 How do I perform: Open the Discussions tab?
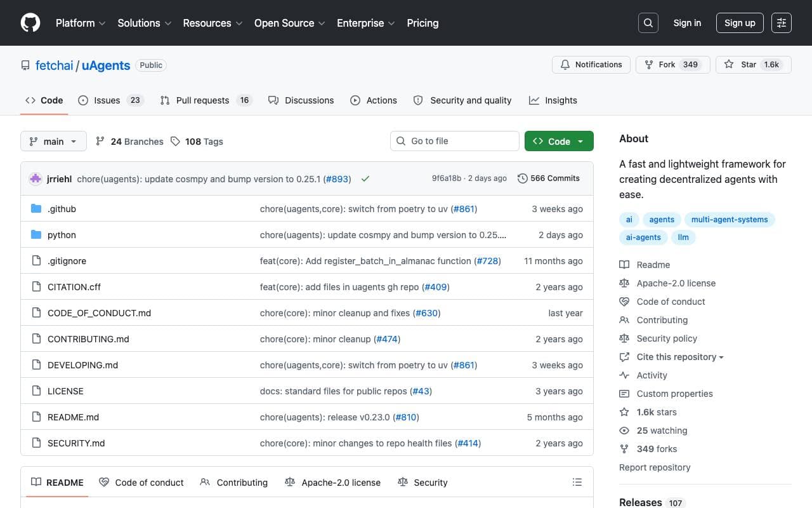pyautogui.click(x=301, y=100)
